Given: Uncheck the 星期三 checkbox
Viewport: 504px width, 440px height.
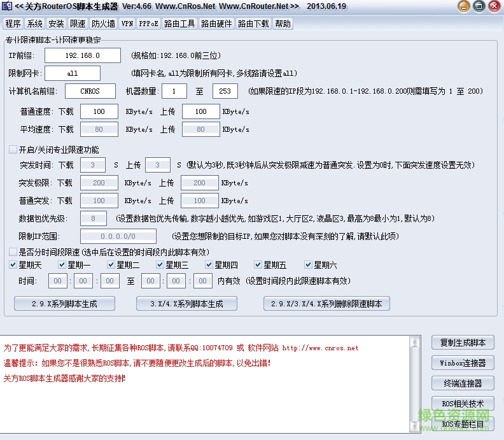Looking at the screenshot, I should click(x=160, y=265).
